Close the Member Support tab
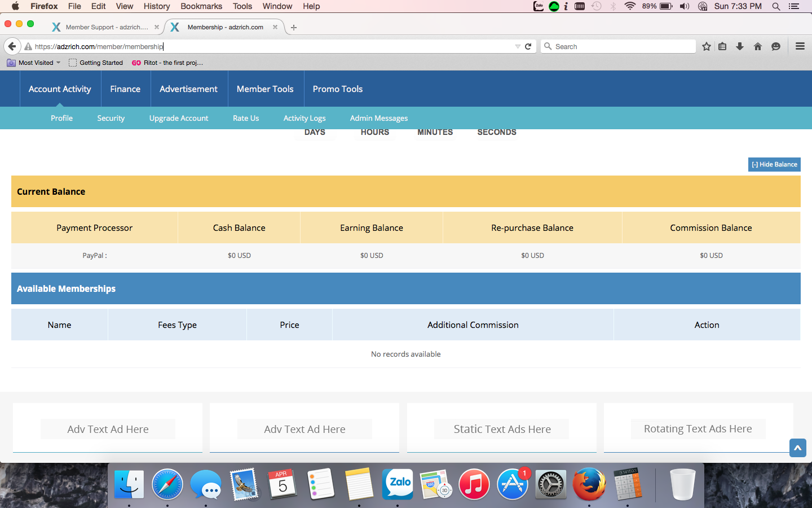 (157, 27)
